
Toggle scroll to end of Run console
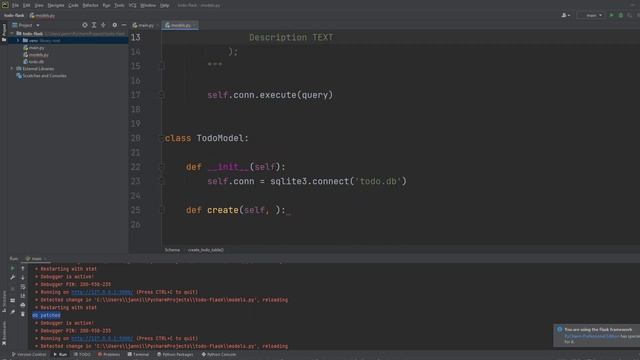(23, 296)
